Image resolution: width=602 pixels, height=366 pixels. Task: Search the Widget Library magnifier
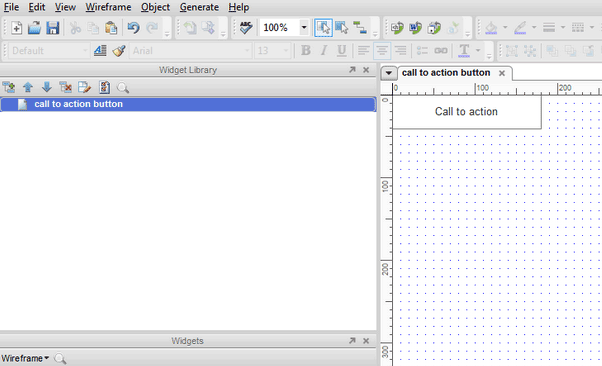coord(122,88)
